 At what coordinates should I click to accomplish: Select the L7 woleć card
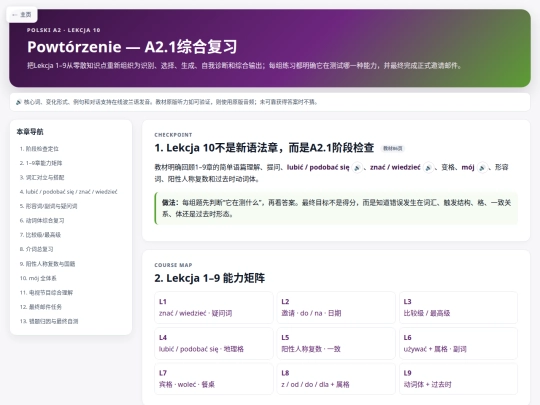pyautogui.click(x=214, y=379)
